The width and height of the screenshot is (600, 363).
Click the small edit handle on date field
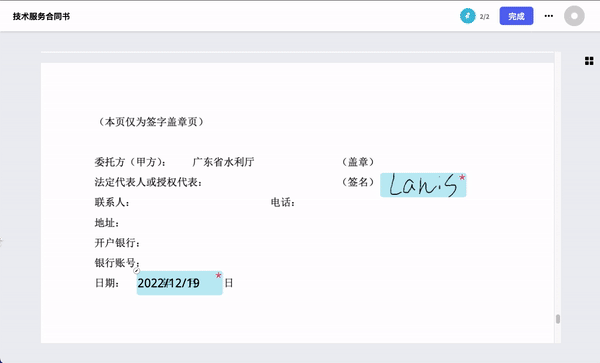[137, 271]
